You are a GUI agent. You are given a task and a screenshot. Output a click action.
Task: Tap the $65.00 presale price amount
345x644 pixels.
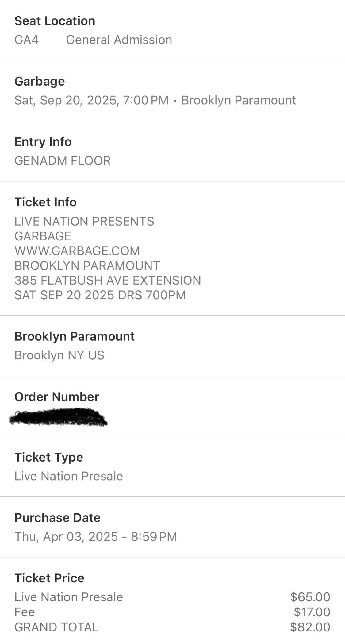coord(310,597)
